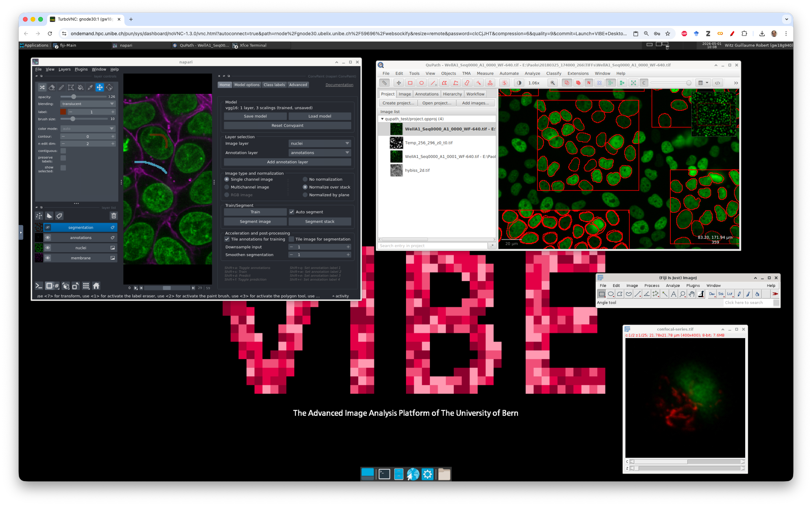Screen dimensions: 812x506
Task: Open Model options tab in ConvPaint
Action: 247,85
